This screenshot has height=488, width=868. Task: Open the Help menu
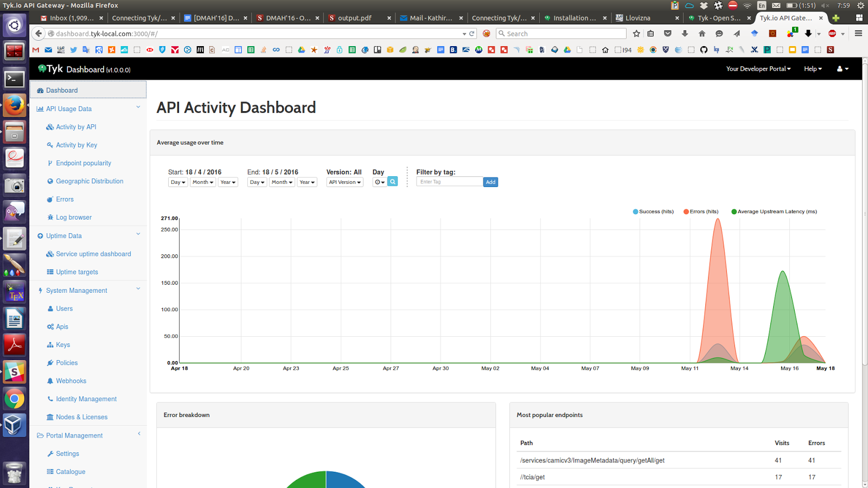pos(813,69)
